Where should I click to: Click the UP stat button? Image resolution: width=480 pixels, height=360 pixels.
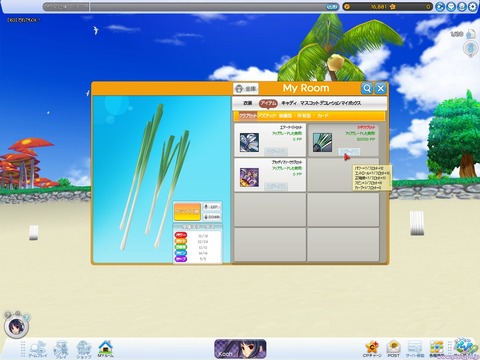tap(212, 207)
